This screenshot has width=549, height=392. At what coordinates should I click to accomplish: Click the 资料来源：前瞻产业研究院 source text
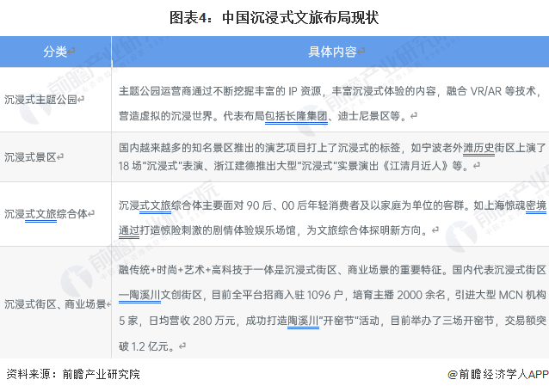pyautogui.click(x=72, y=374)
